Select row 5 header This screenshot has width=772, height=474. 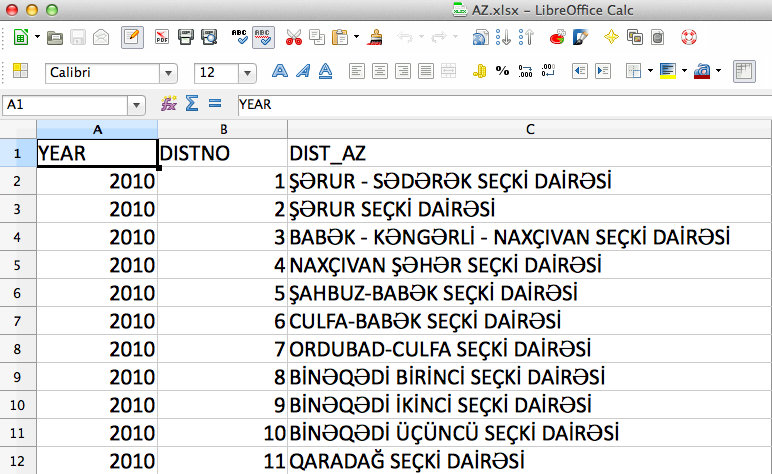point(17,266)
